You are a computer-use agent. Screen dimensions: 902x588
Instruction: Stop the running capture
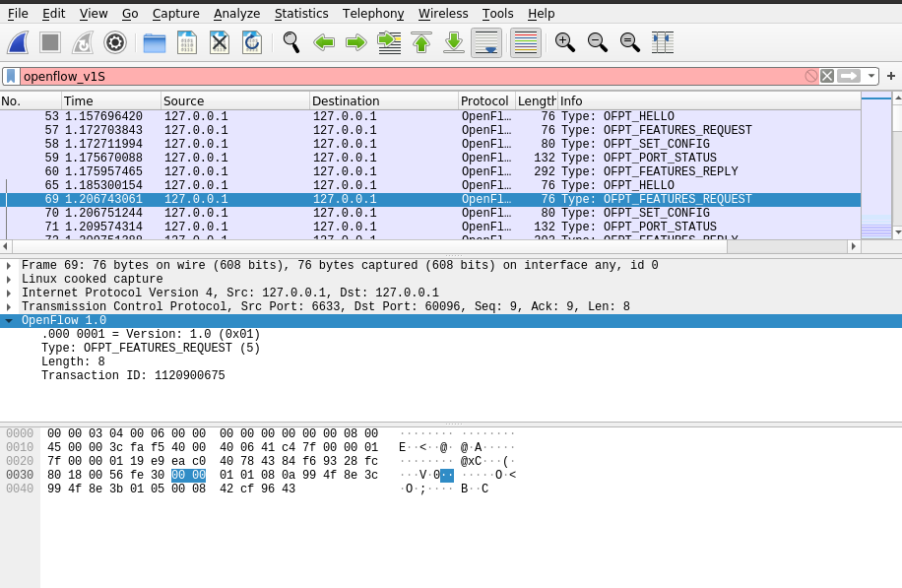pyautogui.click(x=50, y=42)
